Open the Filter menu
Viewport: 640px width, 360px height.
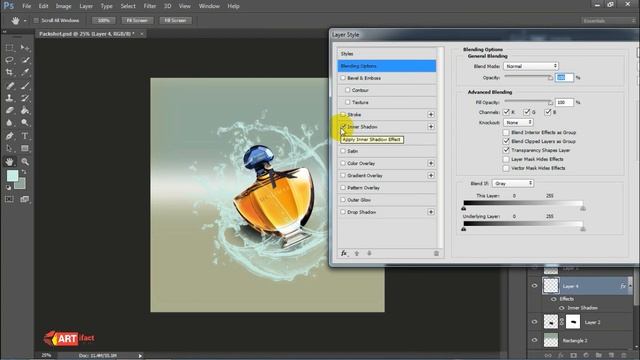coord(150,6)
